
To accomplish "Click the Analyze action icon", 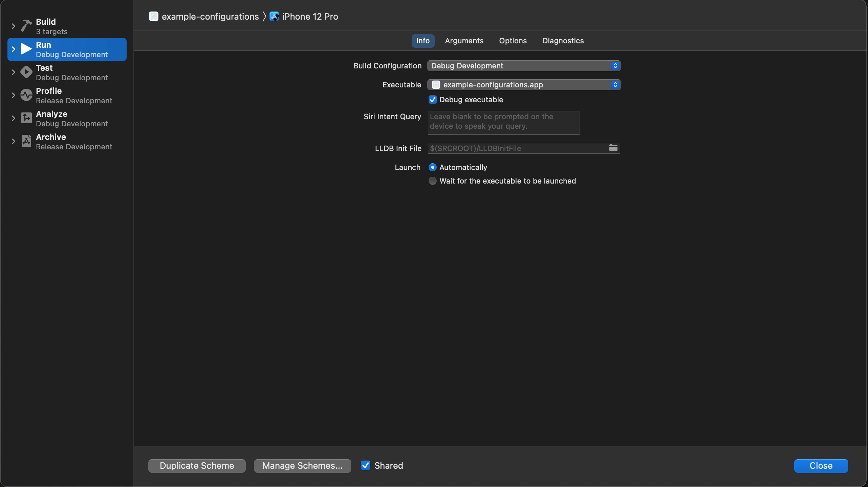I will point(26,118).
